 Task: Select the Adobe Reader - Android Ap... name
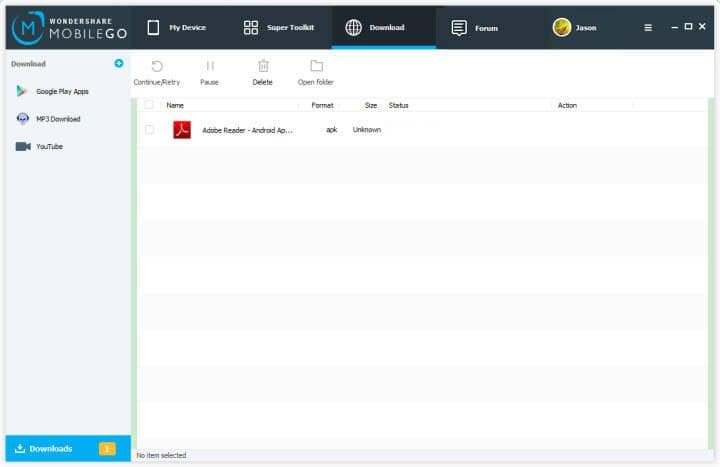click(247, 130)
